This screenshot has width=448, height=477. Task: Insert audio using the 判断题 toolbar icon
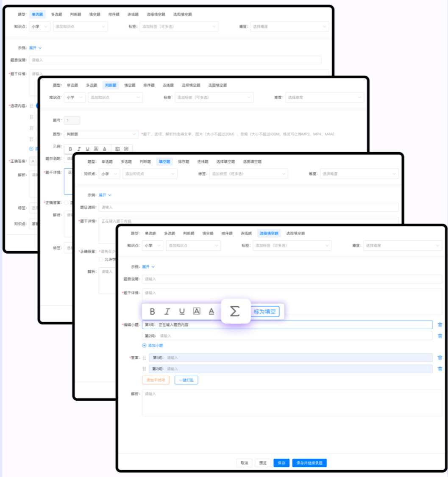(x=127, y=149)
